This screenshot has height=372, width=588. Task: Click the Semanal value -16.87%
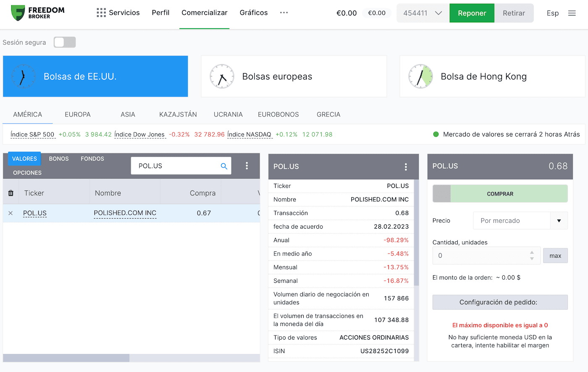pos(396,281)
